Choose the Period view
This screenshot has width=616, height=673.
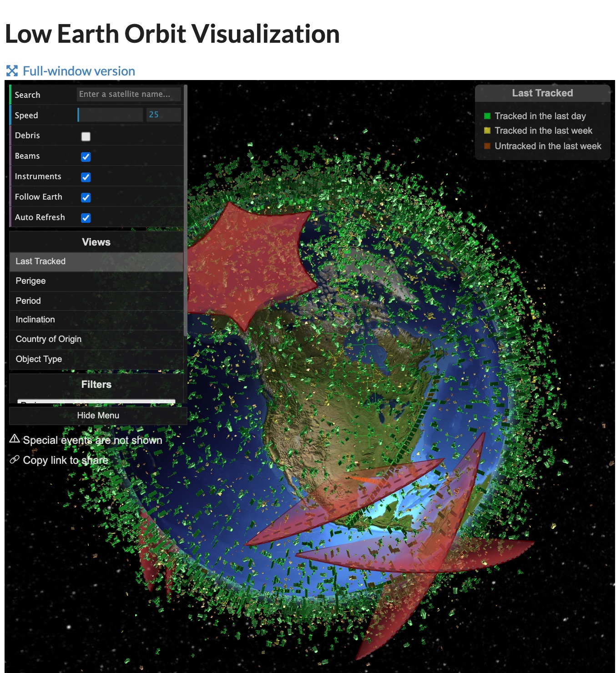[x=96, y=301]
